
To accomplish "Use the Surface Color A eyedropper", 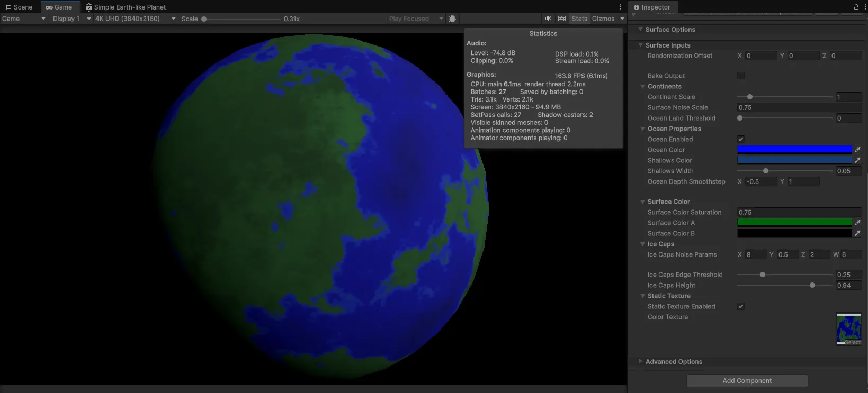I will [857, 223].
